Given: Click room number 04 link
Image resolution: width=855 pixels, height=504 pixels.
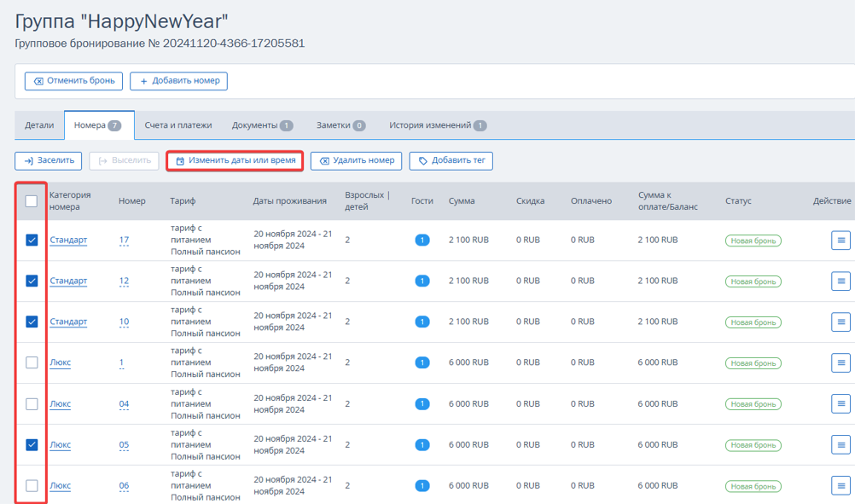Looking at the screenshot, I should pos(124,403).
